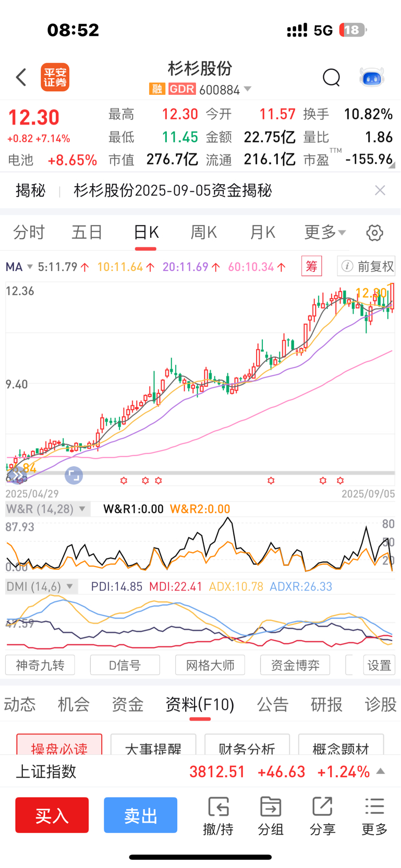This screenshot has width=401, height=868.
Task: Tap the 上证指数 index label
Action: [x=46, y=772]
